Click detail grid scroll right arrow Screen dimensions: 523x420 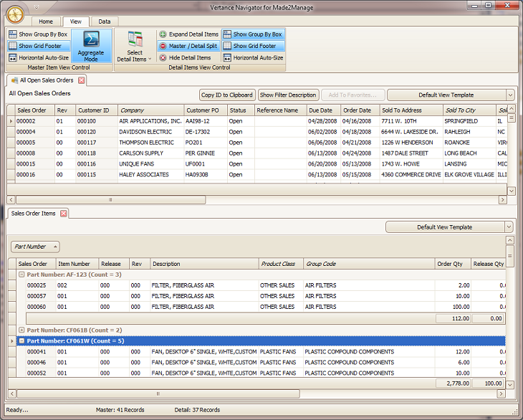pos(501,393)
